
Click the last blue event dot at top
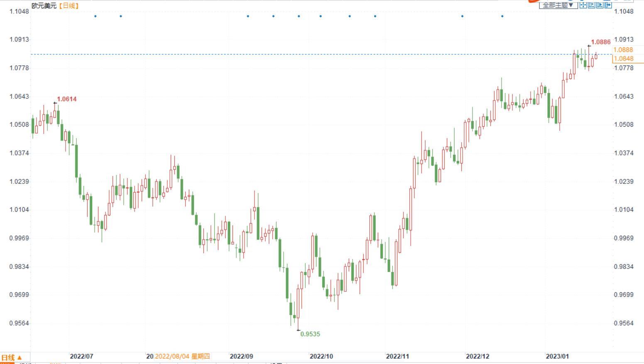(502, 16)
